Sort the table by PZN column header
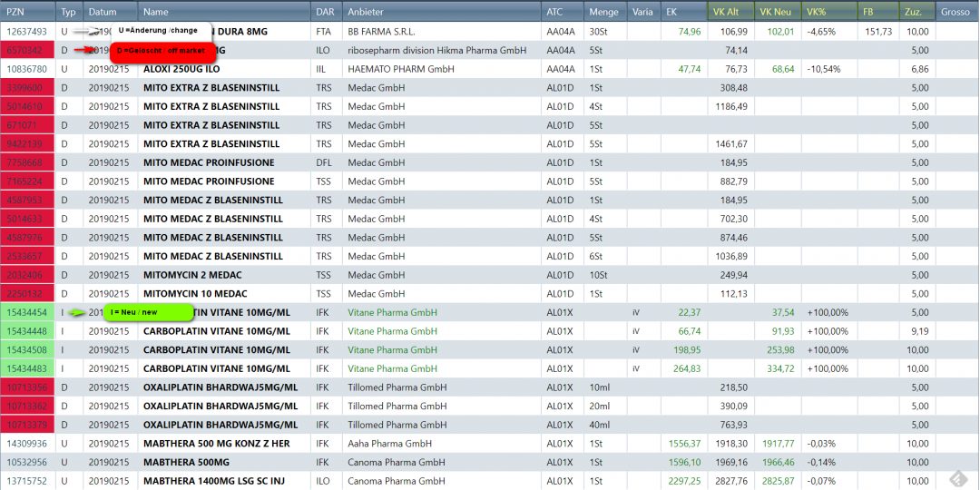The width and height of the screenshot is (980, 490). (27, 12)
